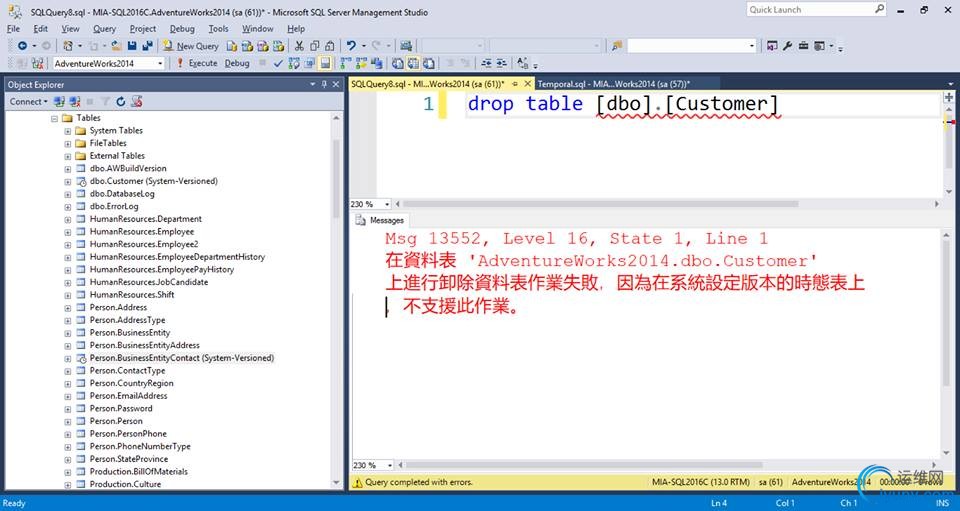This screenshot has width=960, height=511.
Task: Click the Parse checkmark icon
Action: [279, 63]
